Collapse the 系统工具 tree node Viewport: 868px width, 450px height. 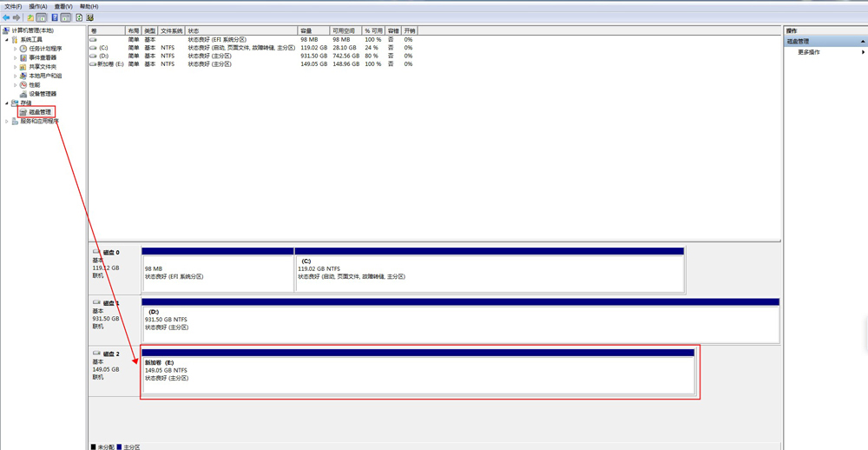7,40
